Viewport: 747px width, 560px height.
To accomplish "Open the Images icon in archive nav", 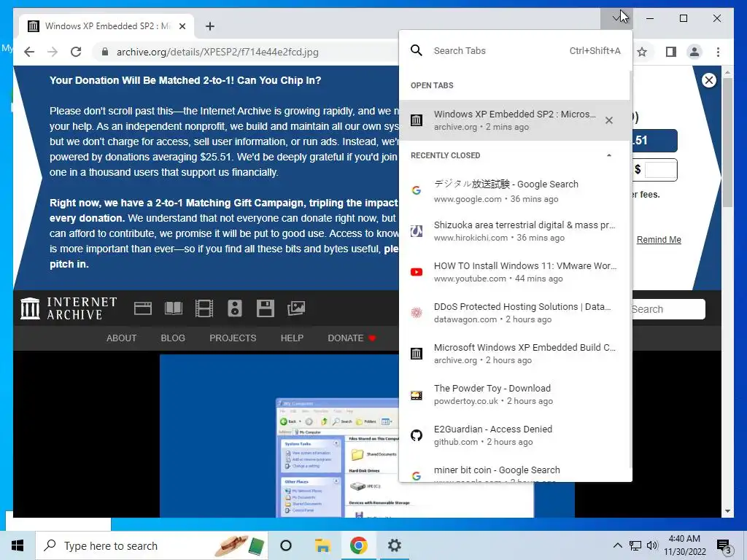I will click(x=296, y=308).
